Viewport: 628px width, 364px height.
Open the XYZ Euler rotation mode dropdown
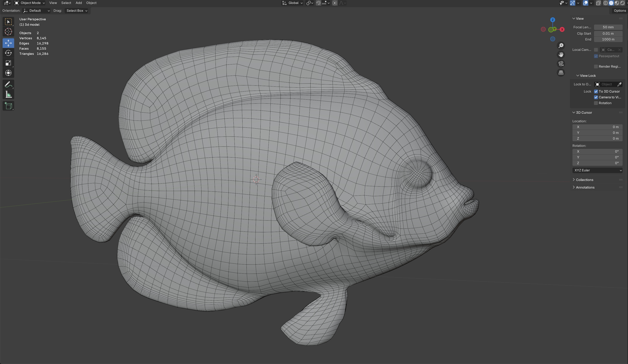597,170
